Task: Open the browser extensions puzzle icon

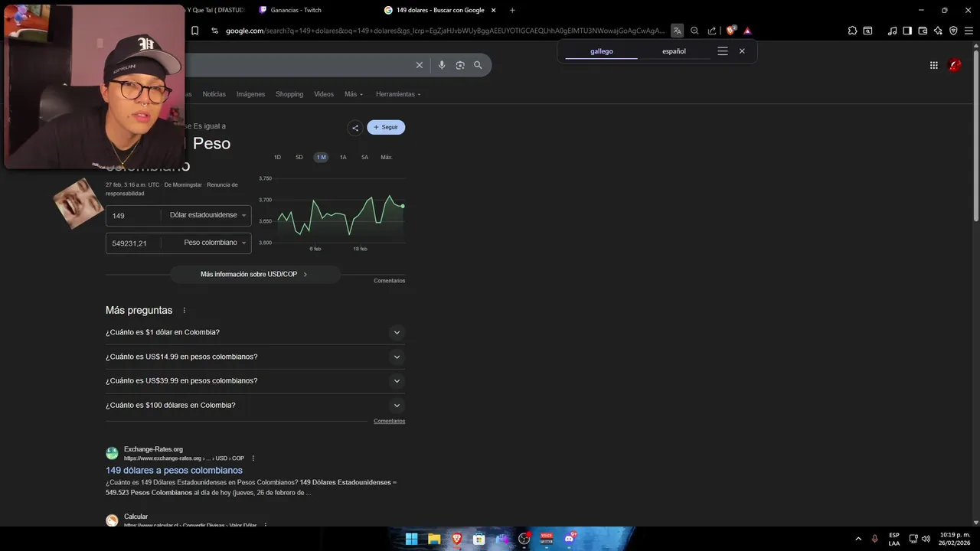Action: [x=852, y=31]
